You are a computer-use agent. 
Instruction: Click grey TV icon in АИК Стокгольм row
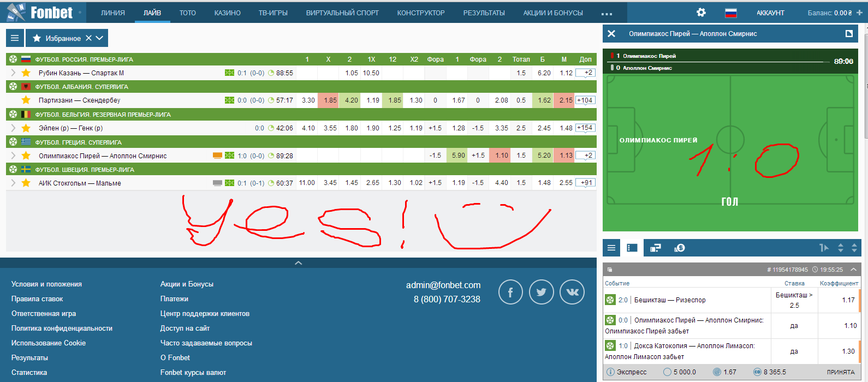[x=217, y=183]
